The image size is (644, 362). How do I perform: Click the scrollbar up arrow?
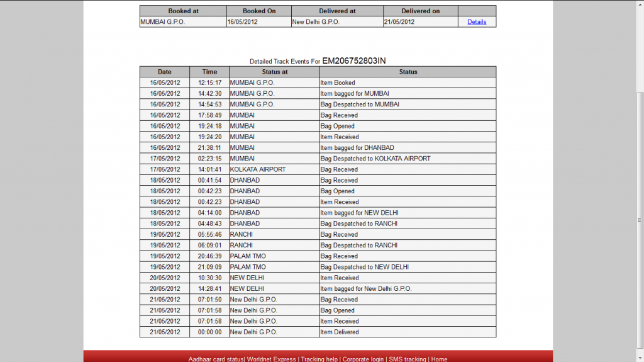point(640,3)
